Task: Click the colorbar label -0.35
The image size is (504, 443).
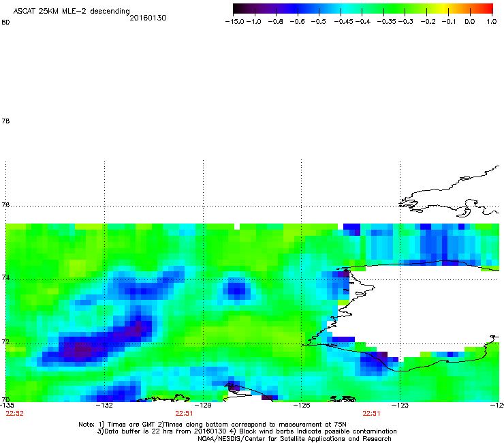Action: [386, 22]
